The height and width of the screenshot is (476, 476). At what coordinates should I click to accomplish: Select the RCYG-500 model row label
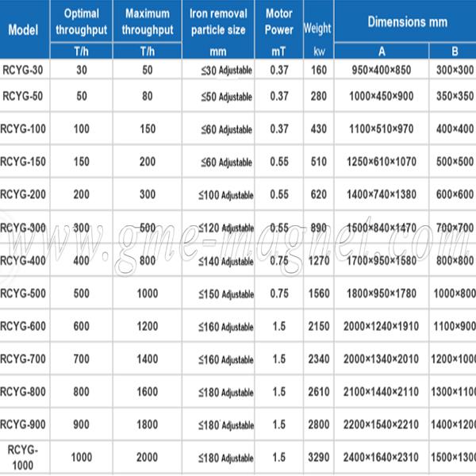pos(22,293)
